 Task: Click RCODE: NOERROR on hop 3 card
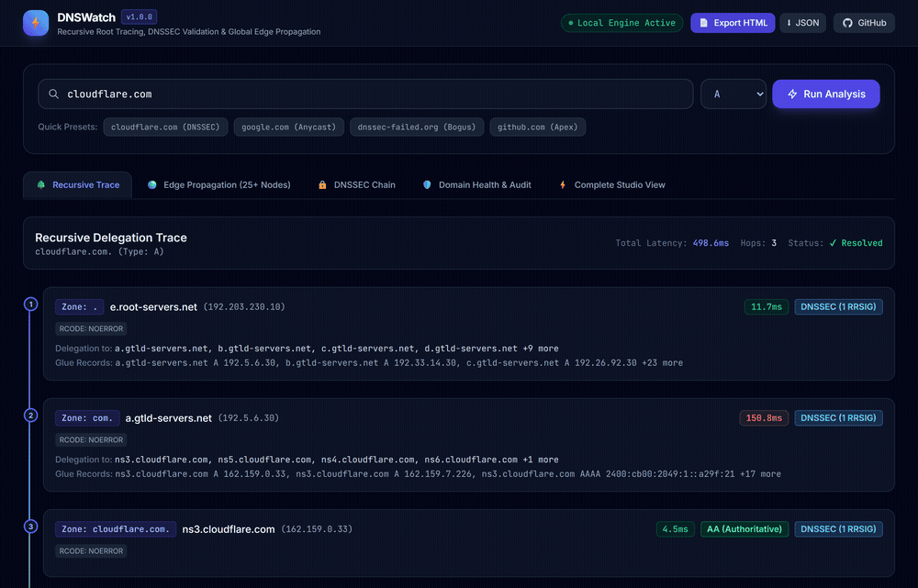point(91,551)
